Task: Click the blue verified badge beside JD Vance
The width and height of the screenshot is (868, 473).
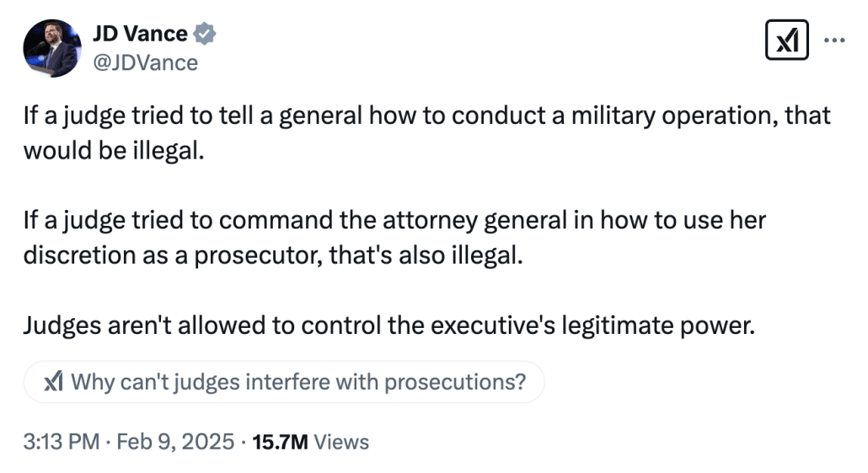Action: pyautogui.click(x=205, y=35)
